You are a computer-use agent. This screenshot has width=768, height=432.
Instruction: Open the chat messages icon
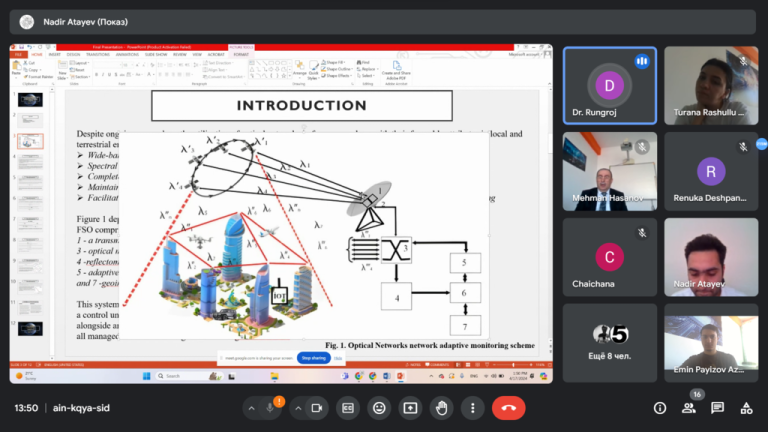[x=718, y=408]
